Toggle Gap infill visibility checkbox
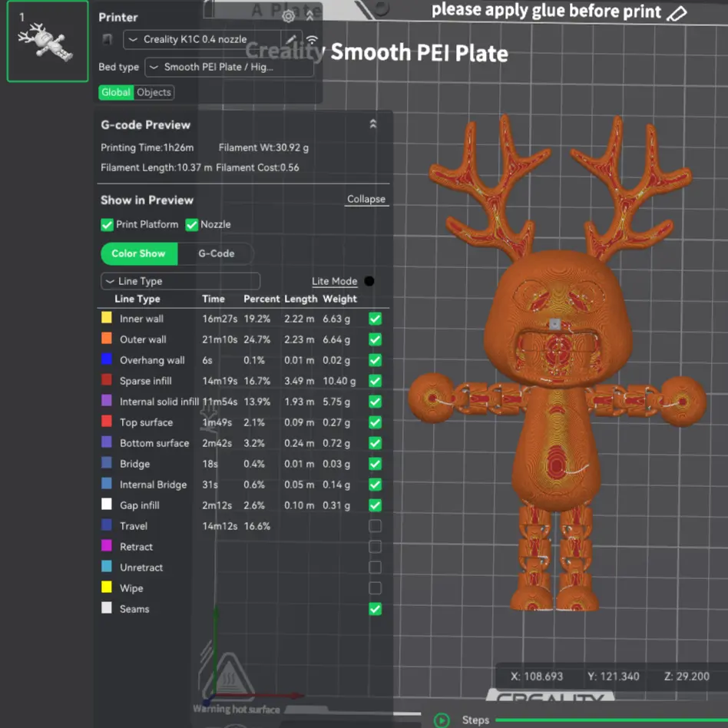The height and width of the screenshot is (728, 728). (376, 505)
